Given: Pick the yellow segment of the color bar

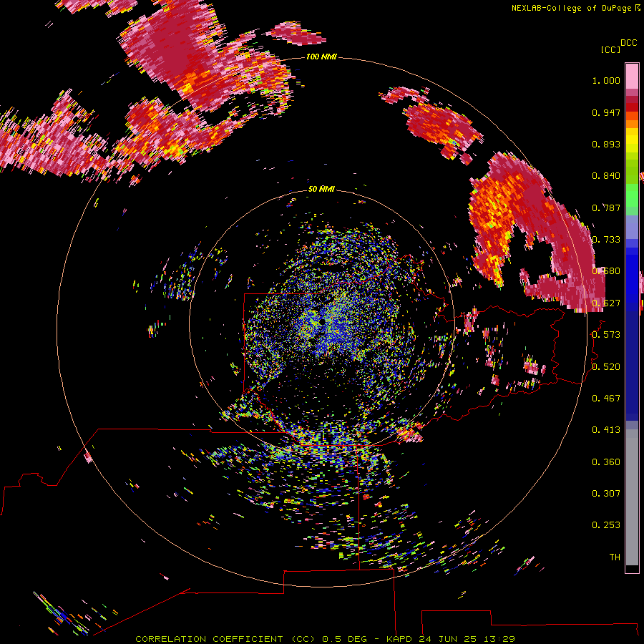Looking at the screenshot, I should click(632, 141).
